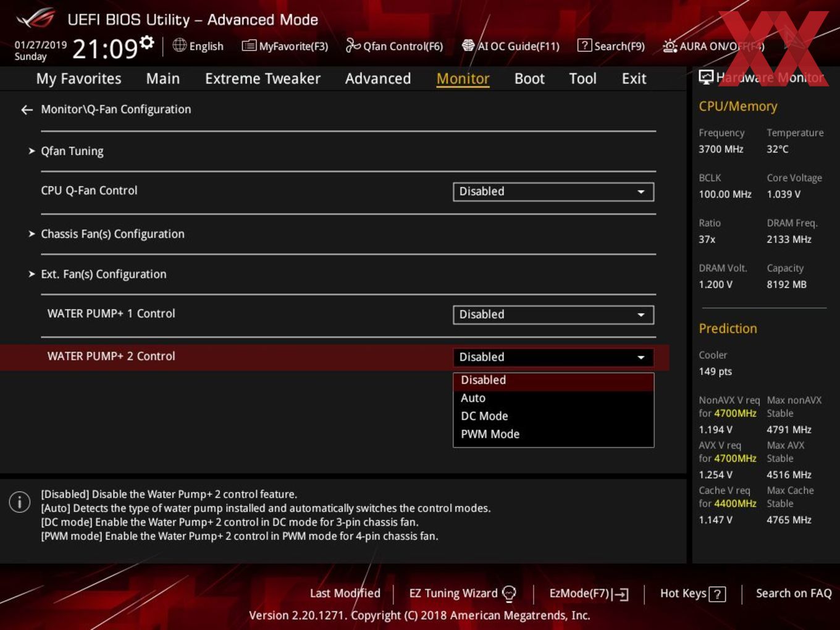The width and height of the screenshot is (840, 630).
Task: Click Monitor\Q-Fan Configuration breadcrumb text
Action: click(x=116, y=109)
